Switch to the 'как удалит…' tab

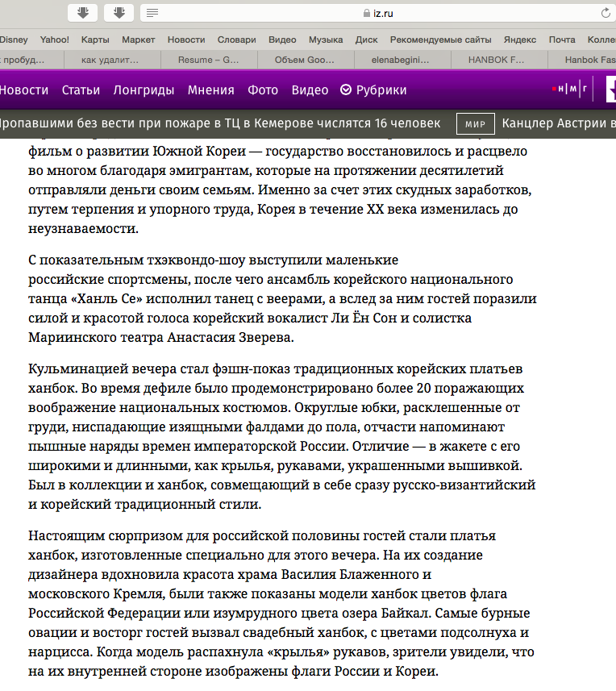(112, 60)
